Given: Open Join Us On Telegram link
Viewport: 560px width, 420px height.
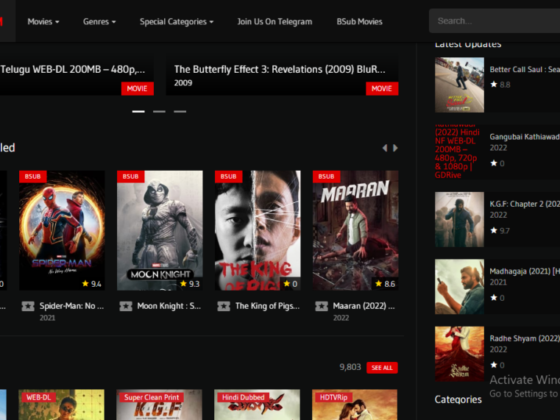Looking at the screenshot, I should [275, 22].
